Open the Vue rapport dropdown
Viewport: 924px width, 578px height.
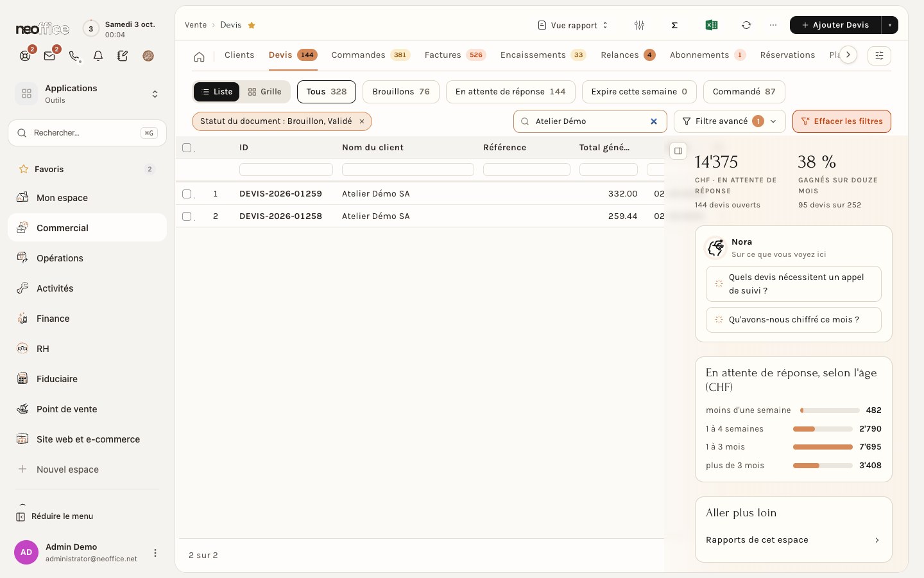[x=573, y=25]
